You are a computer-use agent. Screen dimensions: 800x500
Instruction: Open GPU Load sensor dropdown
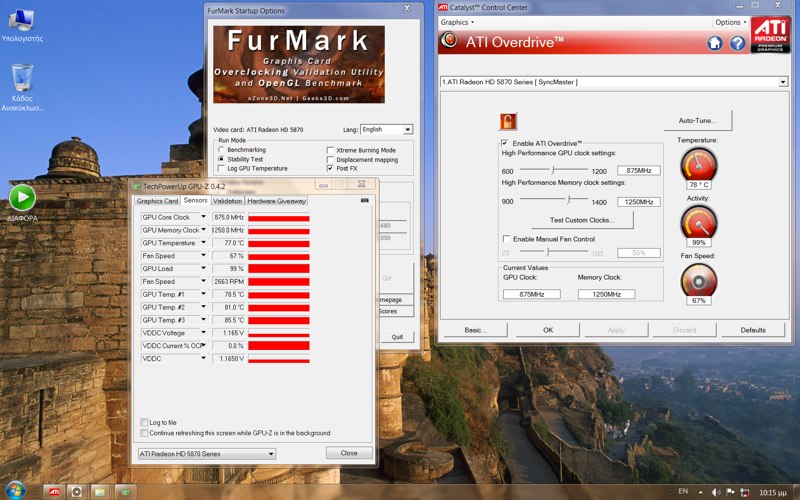[x=204, y=268]
